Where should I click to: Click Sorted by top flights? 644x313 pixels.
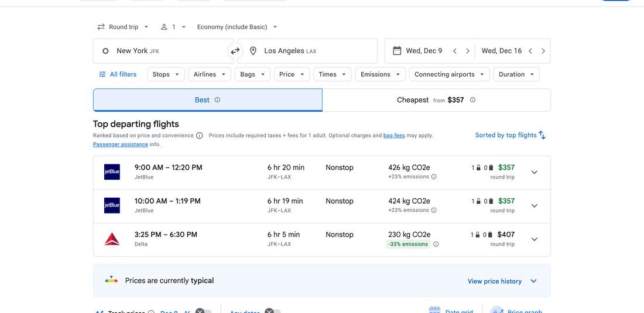coord(510,135)
